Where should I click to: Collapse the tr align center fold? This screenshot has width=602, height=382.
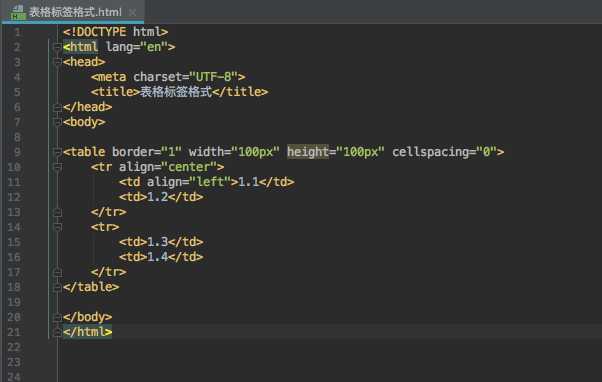[57, 167]
